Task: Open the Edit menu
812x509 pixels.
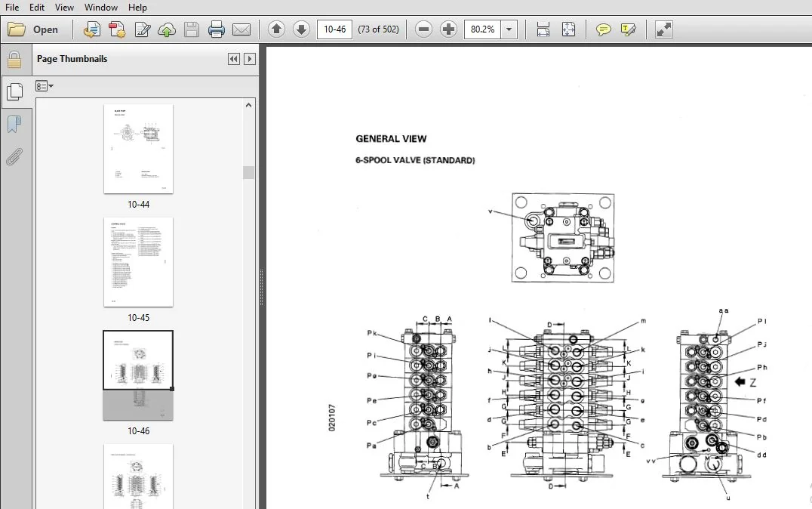Action: coord(37,8)
